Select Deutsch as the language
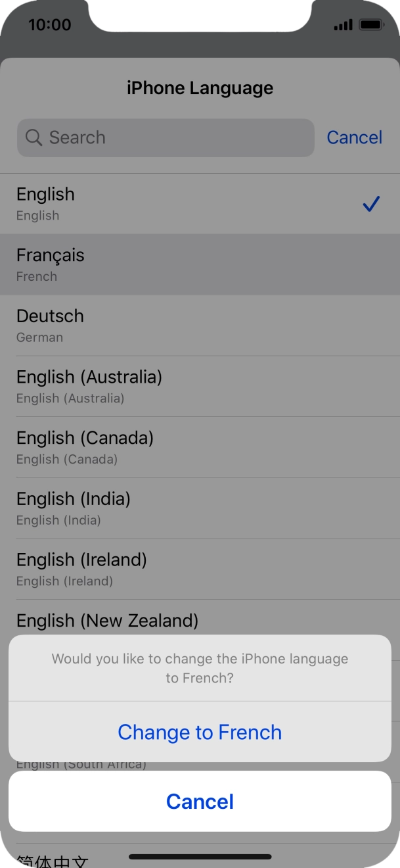Screen dimensions: 400x868 (x=50, y=324)
